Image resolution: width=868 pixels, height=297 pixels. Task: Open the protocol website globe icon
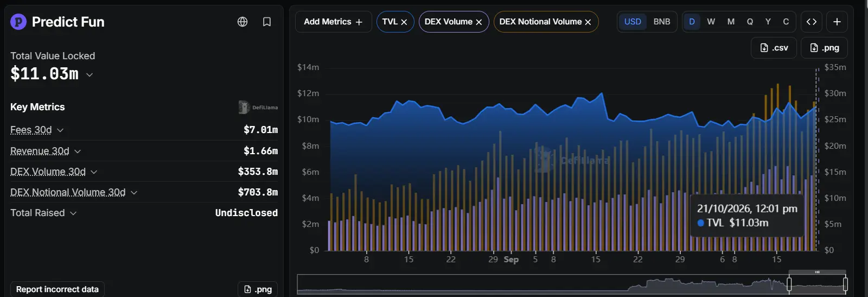[242, 22]
